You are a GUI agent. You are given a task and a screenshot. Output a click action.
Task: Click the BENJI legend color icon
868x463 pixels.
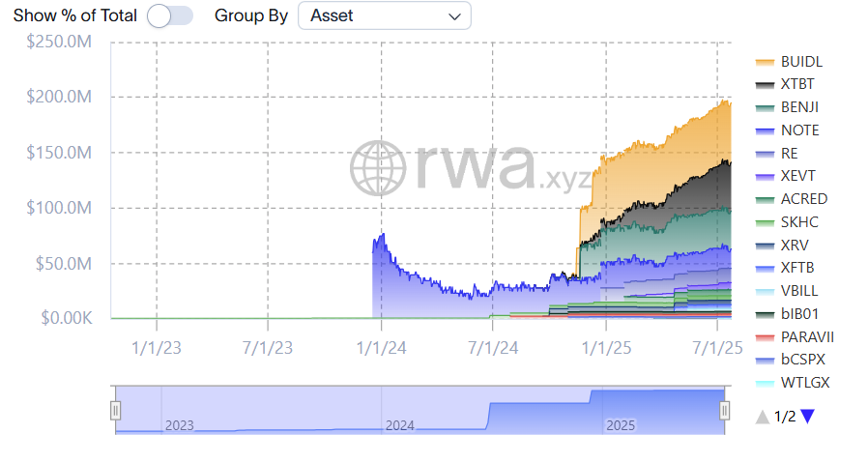click(x=764, y=107)
